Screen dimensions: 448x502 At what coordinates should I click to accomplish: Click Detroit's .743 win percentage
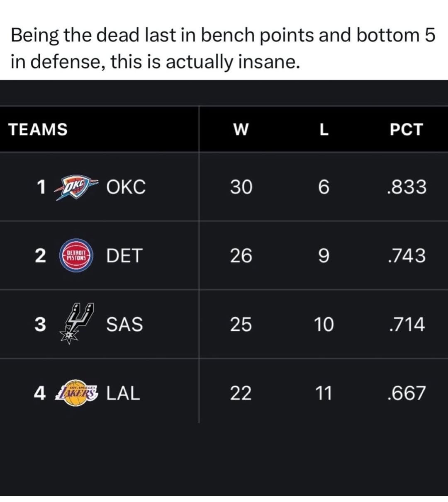coord(406,256)
